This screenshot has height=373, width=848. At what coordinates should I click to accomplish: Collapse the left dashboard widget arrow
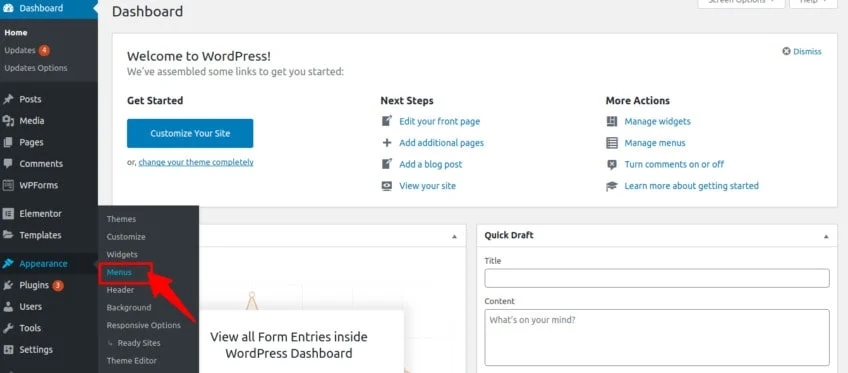(454, 236)
